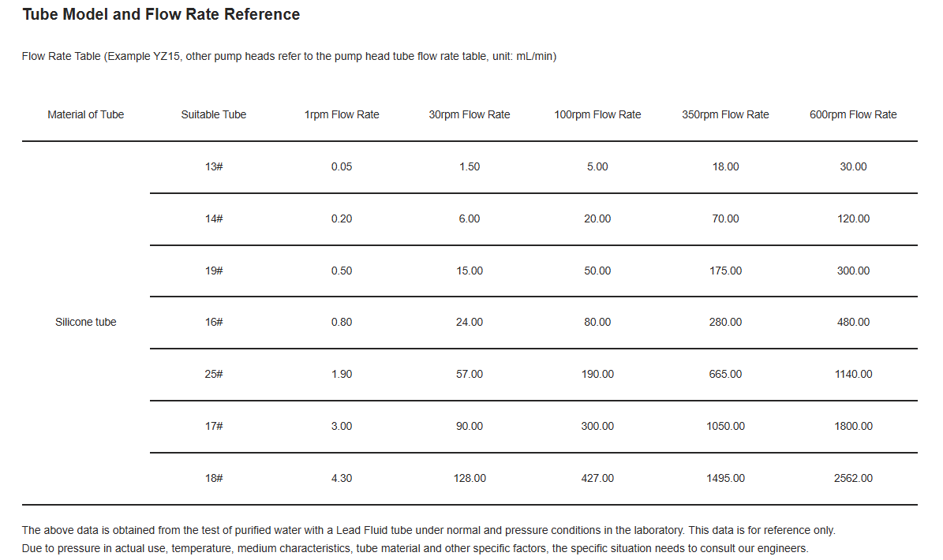
Task: Click the 2562.00 flow rate value
Action: 853,478
